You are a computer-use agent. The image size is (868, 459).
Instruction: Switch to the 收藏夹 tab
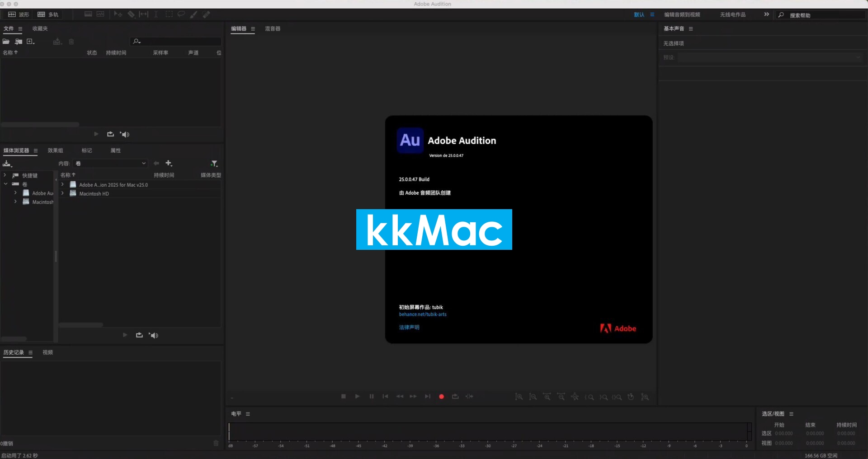pyautogui.click(x=40, y=28)
